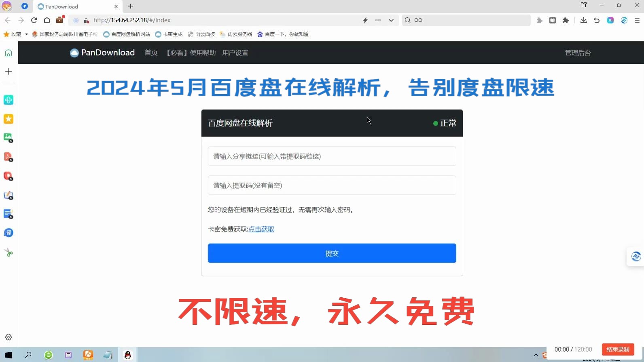
Task: Click the PanDownload logo brand
Action: point(102,53)
